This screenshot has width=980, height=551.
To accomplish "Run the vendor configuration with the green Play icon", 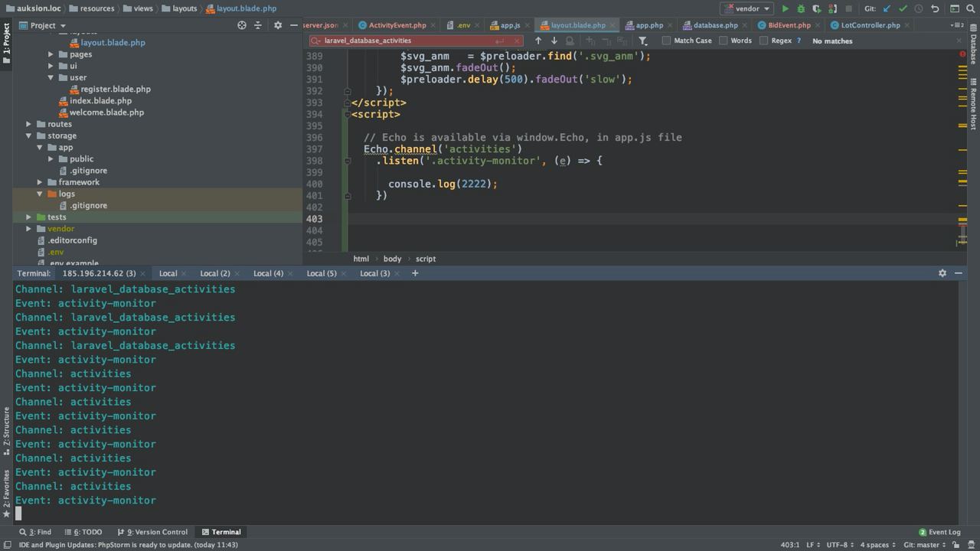I will (785, 8).
